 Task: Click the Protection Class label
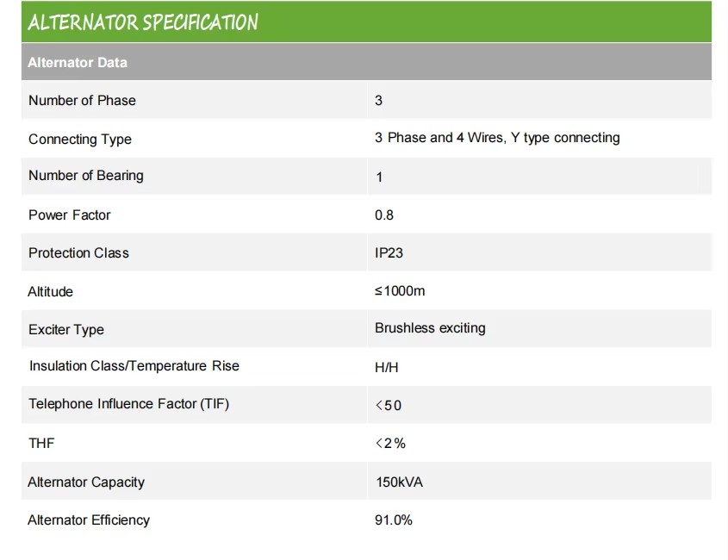tap(78, 252)
